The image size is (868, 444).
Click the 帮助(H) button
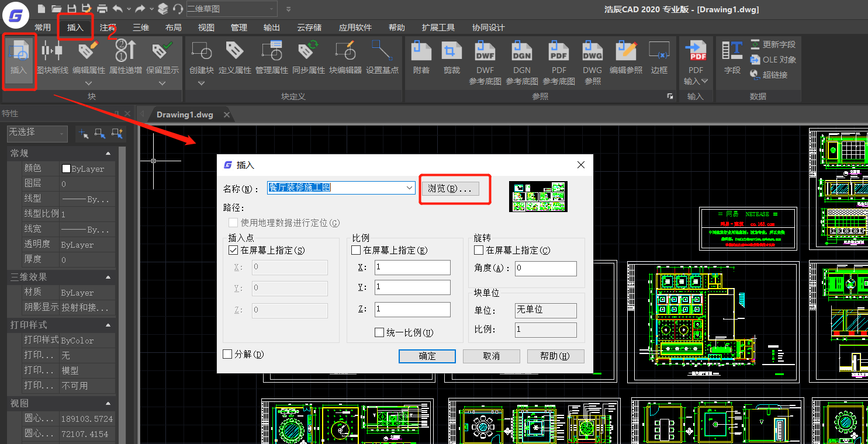[555, 356]
